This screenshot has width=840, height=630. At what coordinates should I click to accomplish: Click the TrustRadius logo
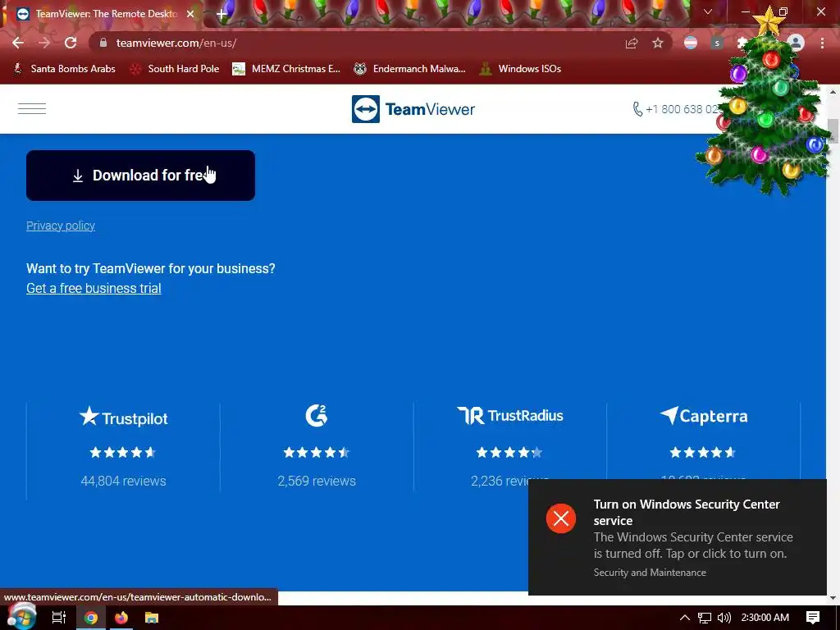510,416
